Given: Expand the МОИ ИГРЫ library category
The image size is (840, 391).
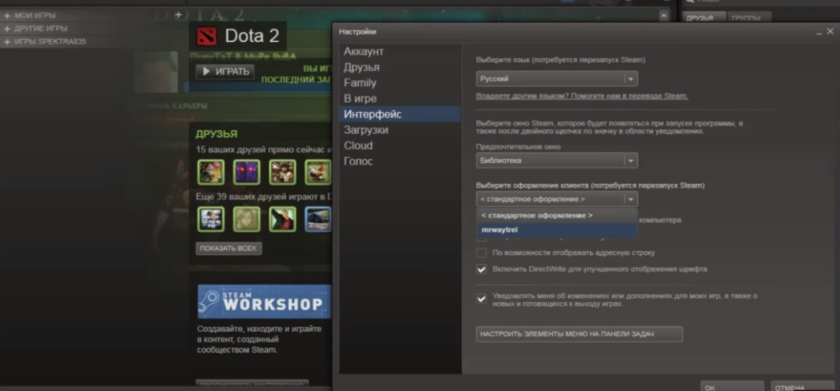Looking at the screenshot, I should (35, 16).
